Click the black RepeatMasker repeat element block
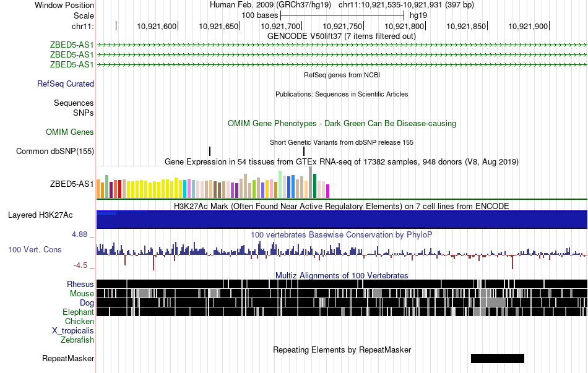 [x=497, y=358]
